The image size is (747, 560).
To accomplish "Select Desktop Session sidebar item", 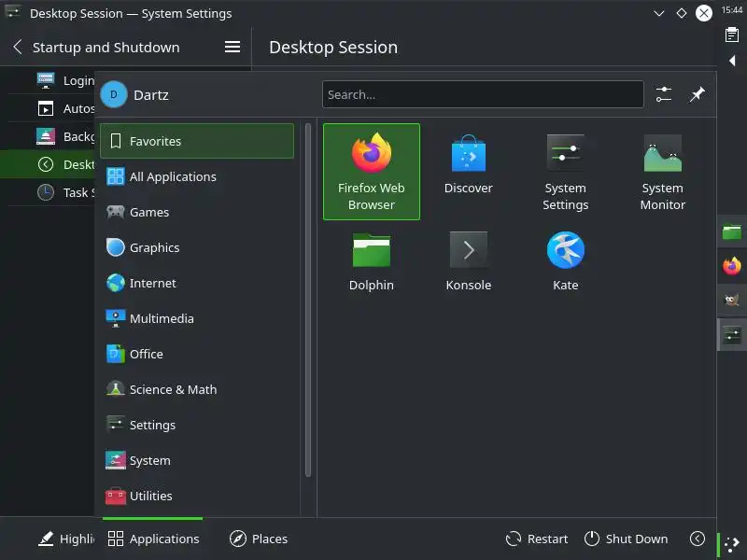I will [x=48, y=164].
